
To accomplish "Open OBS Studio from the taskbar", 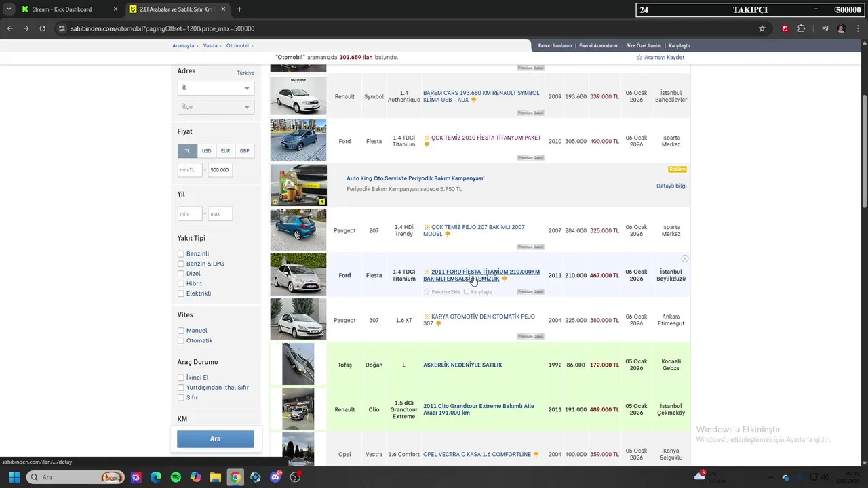I will pyautogui.click(x=295, y=477).
